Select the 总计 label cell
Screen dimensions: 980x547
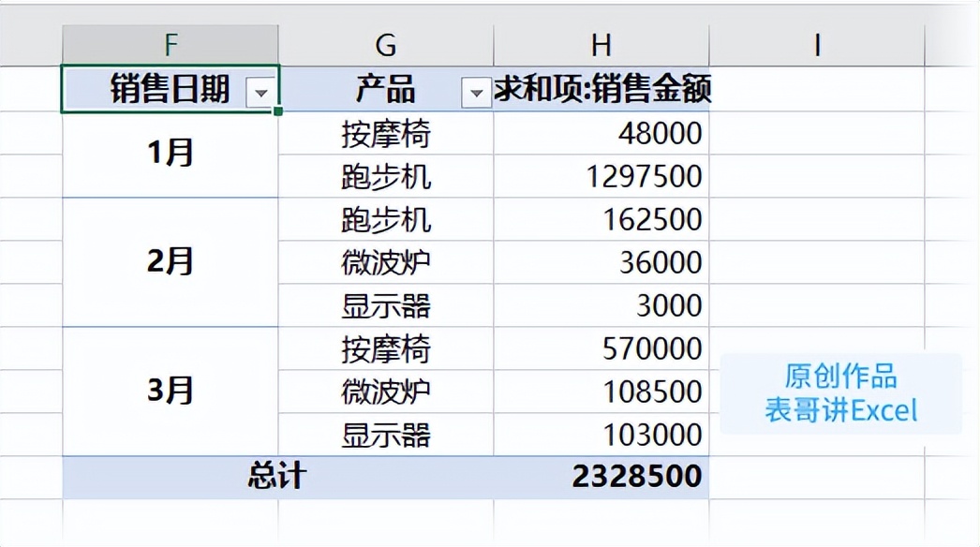point(277,477)
